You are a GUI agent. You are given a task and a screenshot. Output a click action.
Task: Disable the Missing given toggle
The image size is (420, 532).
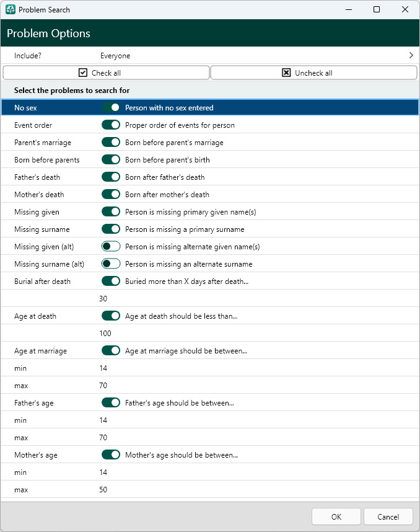(x=111, y=211)
